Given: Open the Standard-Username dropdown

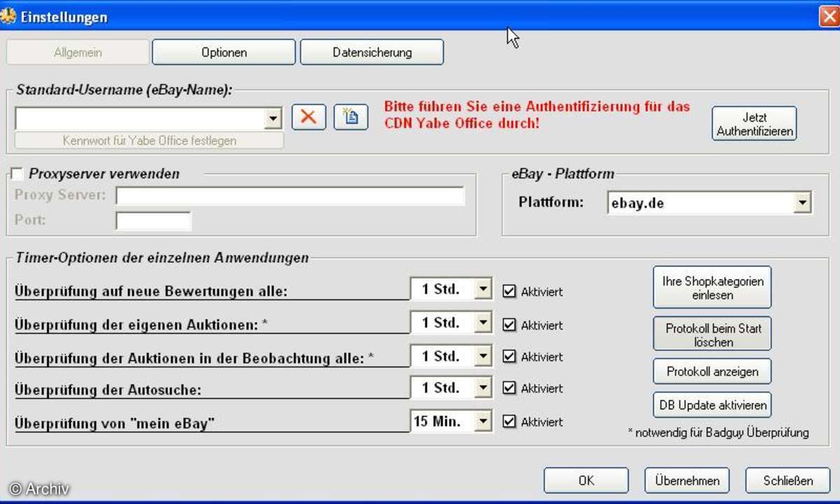Looking at the screenshot, I should click(273, 119).
